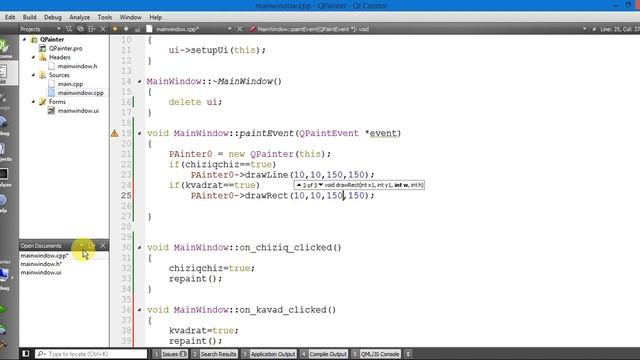Open Projects mode in the left sidebar
The width and height of the screenshot is (640, 360).
[5, 151]
